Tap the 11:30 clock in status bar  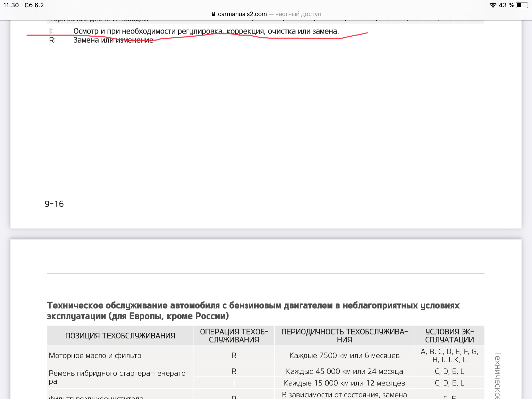[11, 5]
